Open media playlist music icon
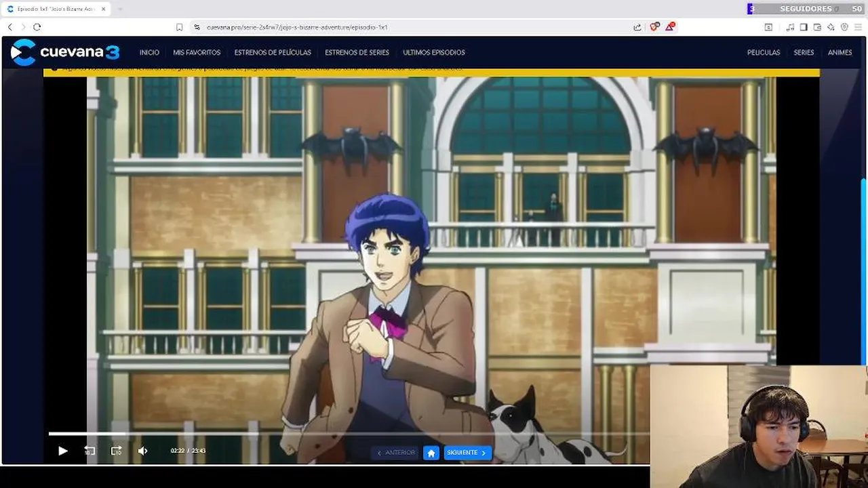 click(790, 27)
